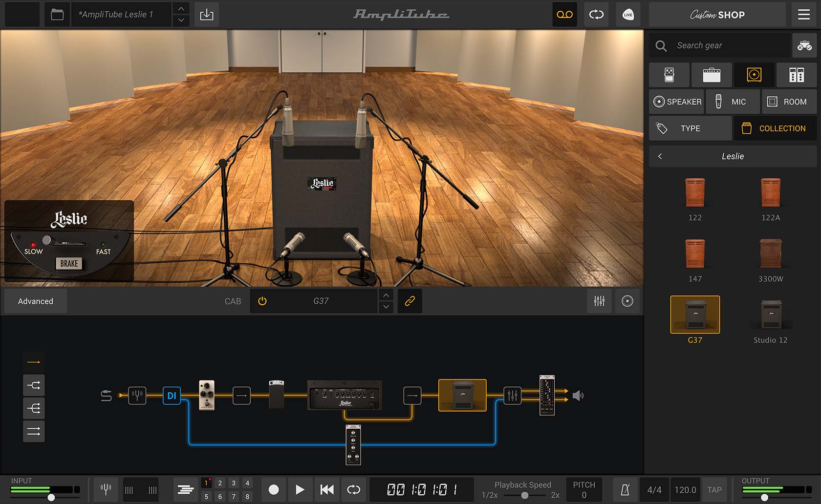Switch to the SPEAKER tab
Image resolution: width=821 pixels, height=504 pixels.
677,102
